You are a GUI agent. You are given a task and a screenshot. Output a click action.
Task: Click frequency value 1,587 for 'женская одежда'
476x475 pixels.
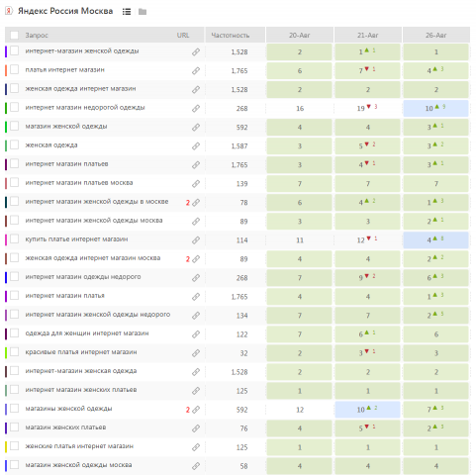[239, 146]
